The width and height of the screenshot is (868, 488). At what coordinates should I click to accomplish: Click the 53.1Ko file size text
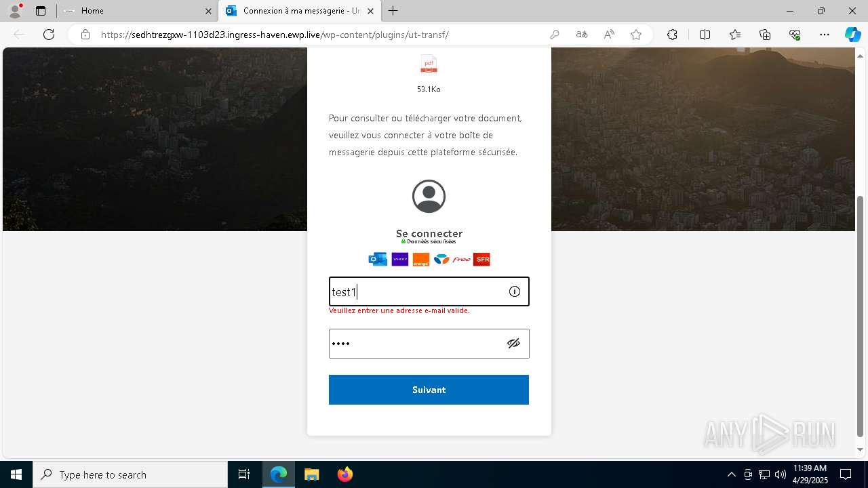click(x=429, y=89)
